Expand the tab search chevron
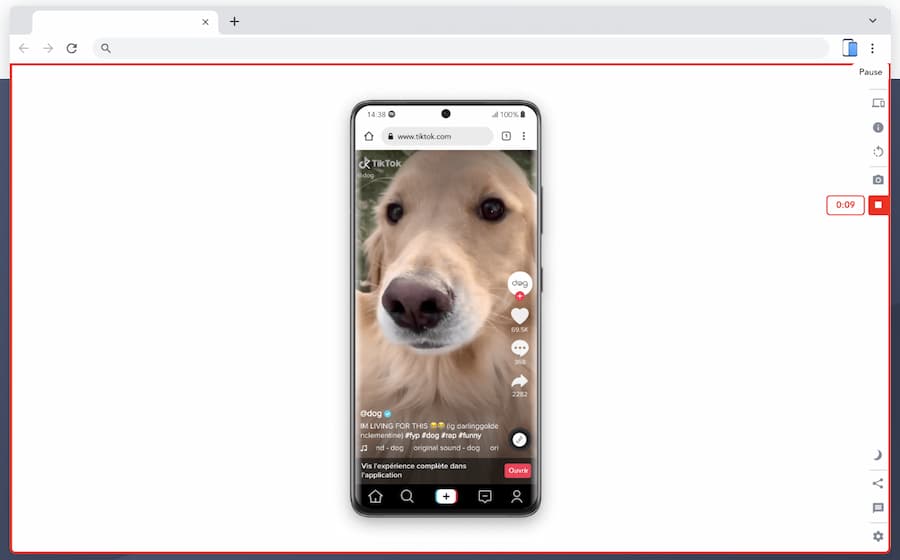900x560 pixels. (x=872, y=21)
